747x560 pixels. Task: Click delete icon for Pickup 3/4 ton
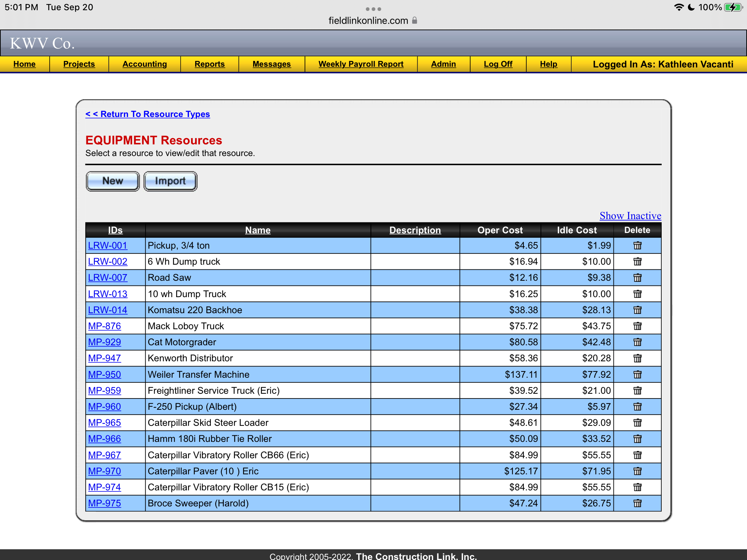[x=638, y=245]
